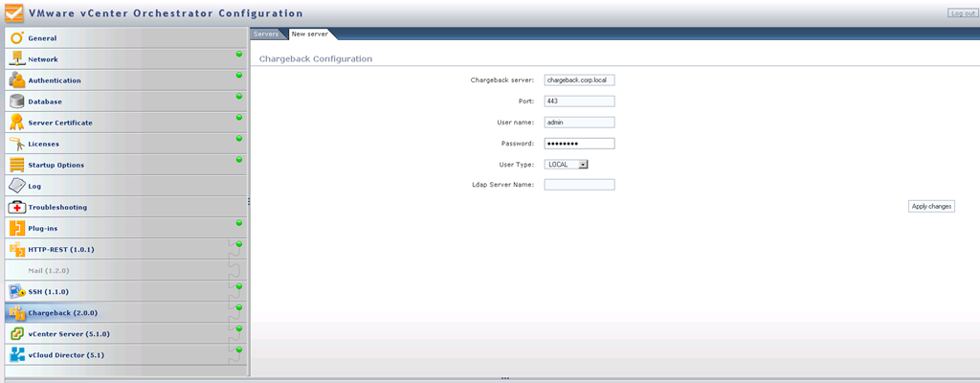Viewport: 980px width, 383px height.
Task: Select Plug-ins in the sidebar
Action: coord(125,229)
